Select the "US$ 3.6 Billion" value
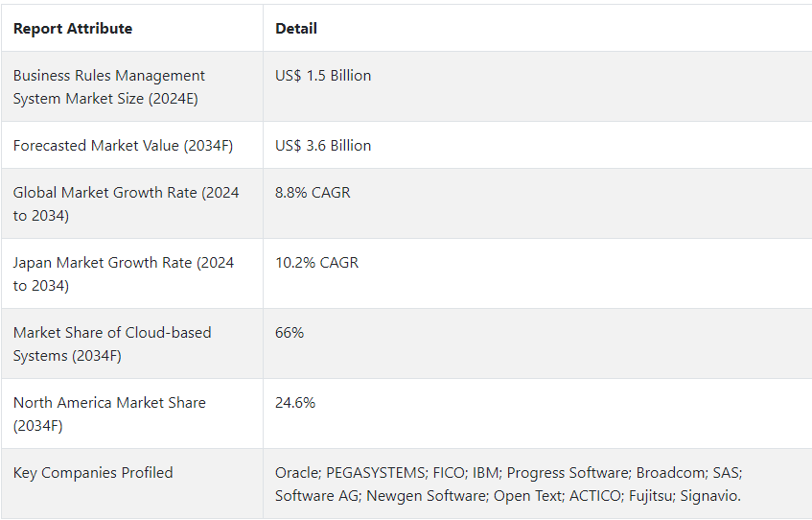This screenshot has width=812, height=520. click(x=323, y=146)
